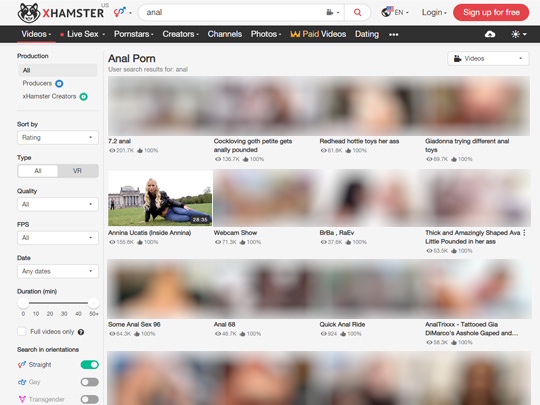The image size is (540, 405).
Task: Click the right handle of the Duration slider
Action: click(93, 303)
